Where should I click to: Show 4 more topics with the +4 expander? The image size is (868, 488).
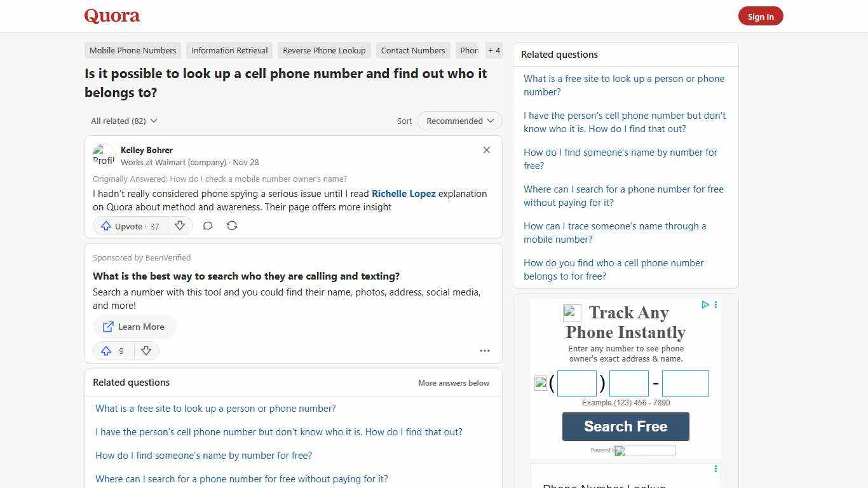(x=494, y=50)
